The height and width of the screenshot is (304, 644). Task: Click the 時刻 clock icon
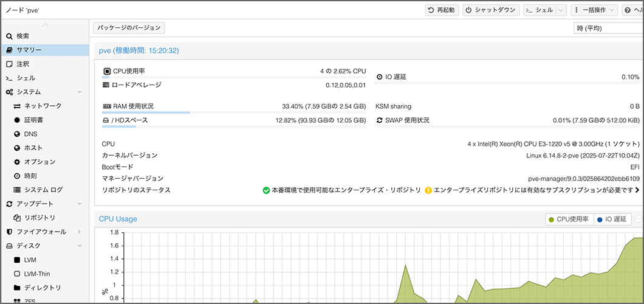(x=18, y=176)
